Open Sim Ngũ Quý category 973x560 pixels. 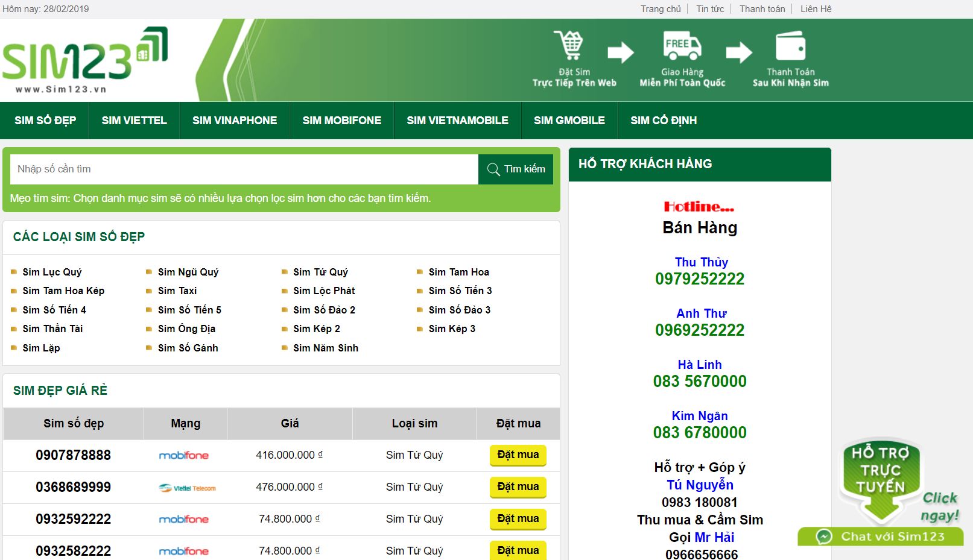pyautogui.click(x=188, y=272)
